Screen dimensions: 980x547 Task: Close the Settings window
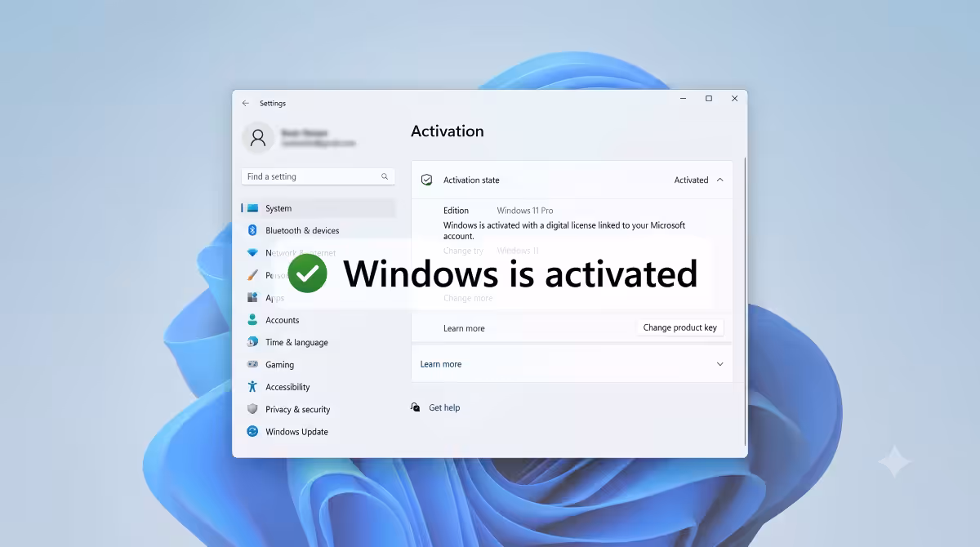pyautogui.click(x=734, y=99)
